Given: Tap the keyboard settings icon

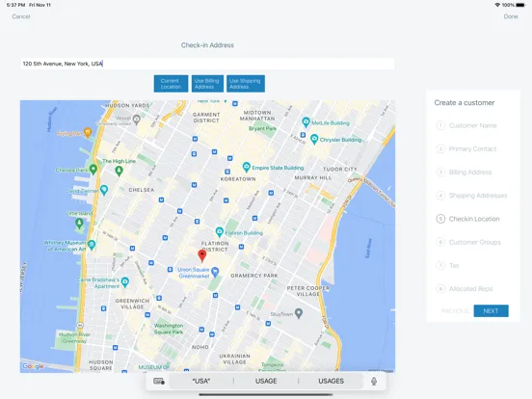Looking at the screenshot, I should pyautogui.click(x=159, y=381).
